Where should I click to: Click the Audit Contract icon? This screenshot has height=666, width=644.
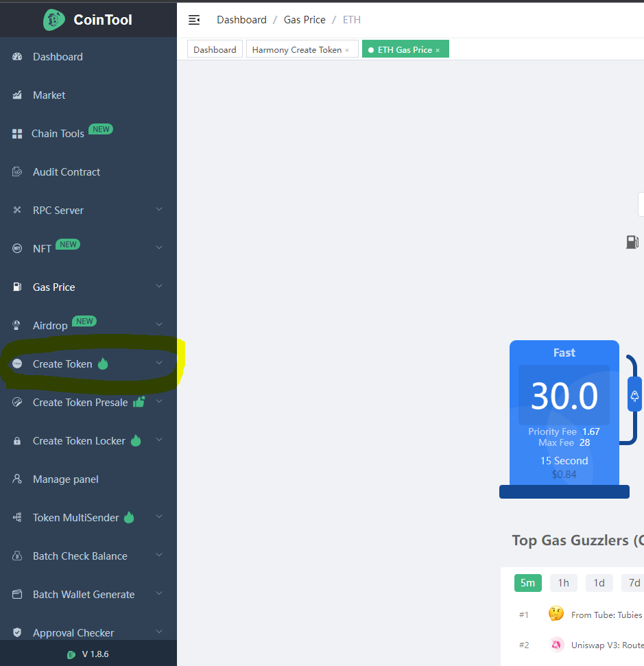tap(17, 171)
